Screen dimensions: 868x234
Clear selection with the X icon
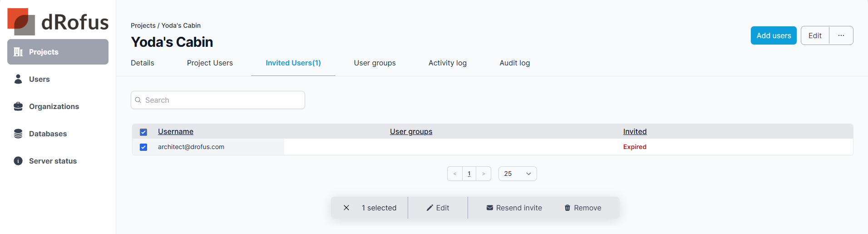[x=346, y=208]
